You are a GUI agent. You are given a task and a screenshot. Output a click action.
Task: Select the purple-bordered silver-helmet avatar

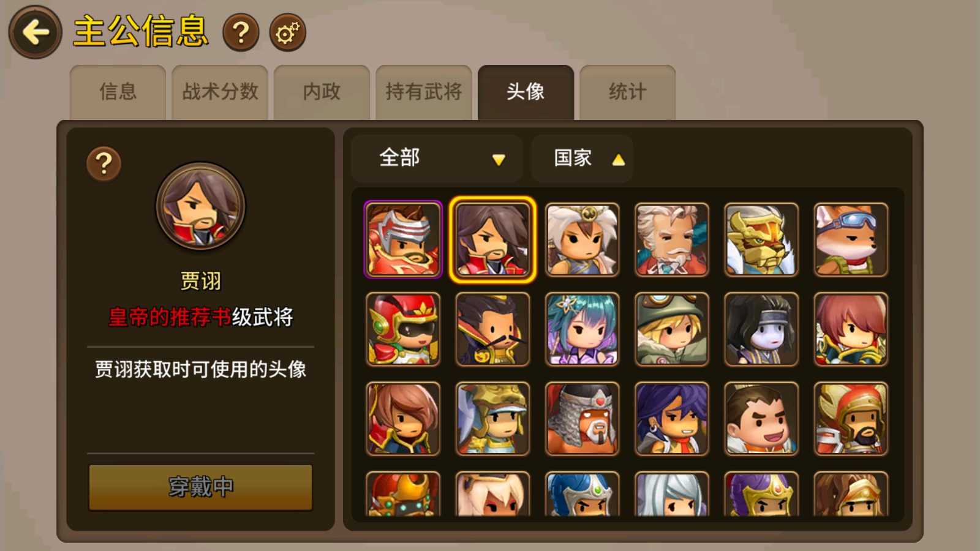[x=403, y=239]
